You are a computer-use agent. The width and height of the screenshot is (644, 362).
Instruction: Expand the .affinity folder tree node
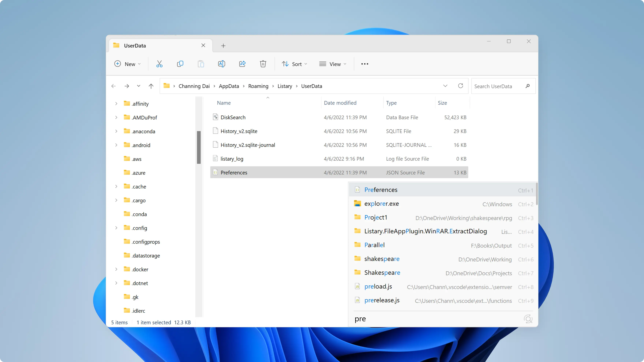116,104
